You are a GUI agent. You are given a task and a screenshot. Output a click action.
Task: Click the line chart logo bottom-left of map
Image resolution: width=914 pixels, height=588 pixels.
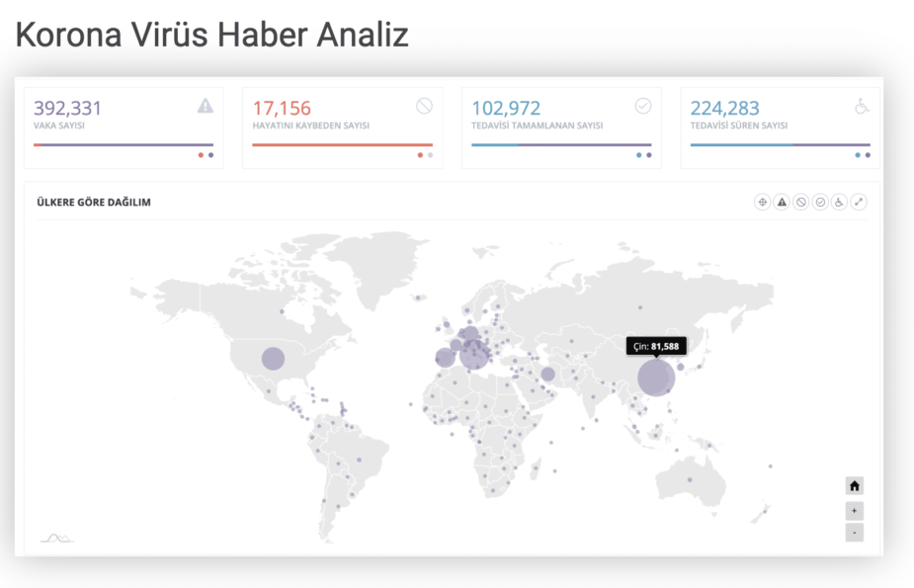coord(57,538)
